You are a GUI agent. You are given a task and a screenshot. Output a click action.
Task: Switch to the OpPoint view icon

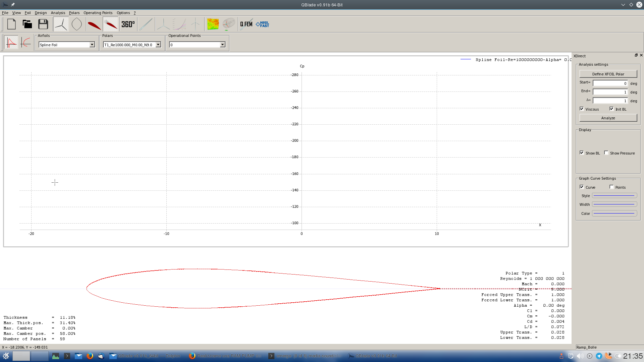(x=11, y=43)
